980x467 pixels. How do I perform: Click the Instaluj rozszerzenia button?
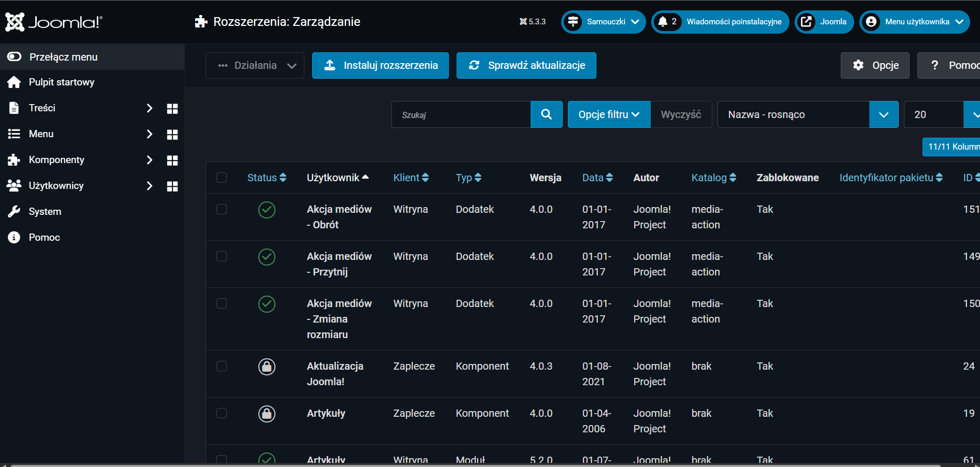(x=380, y=66)
